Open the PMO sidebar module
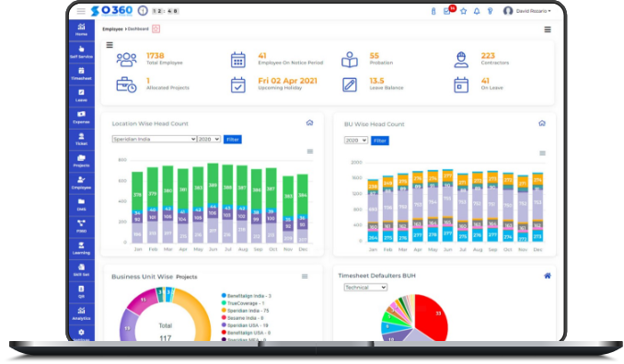The image size is (624, 364). pos(82,226)
